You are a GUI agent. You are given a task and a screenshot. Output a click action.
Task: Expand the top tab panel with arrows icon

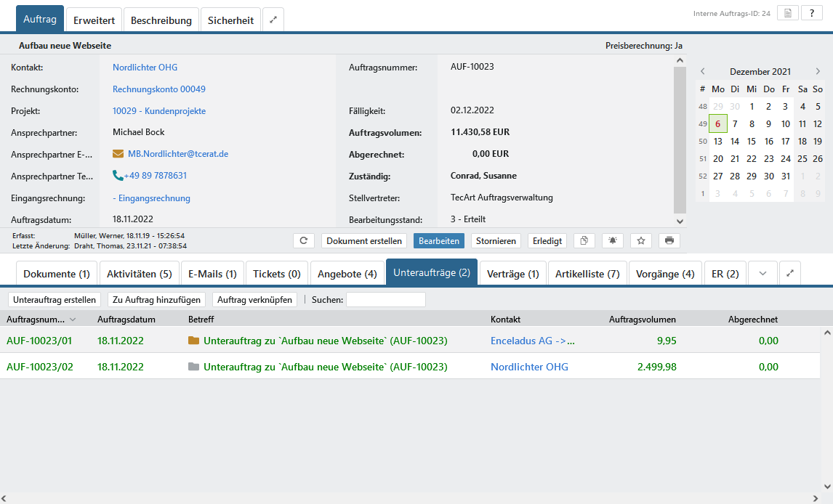[273, 20]
